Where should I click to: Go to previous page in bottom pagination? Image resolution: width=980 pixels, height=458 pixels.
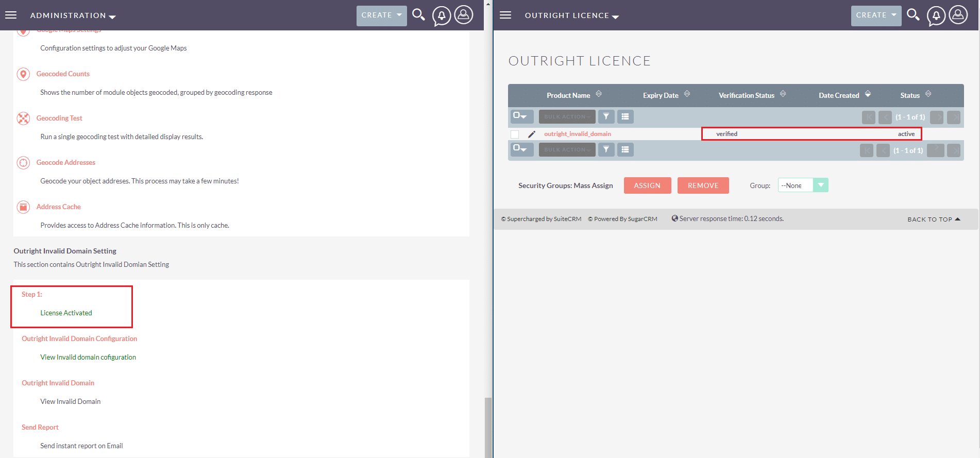tap(883, 150)
